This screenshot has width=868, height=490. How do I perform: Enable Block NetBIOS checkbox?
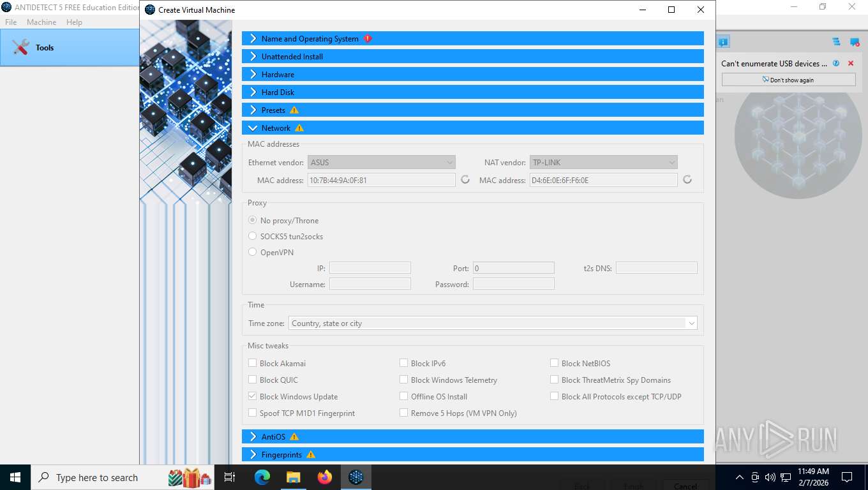pos(555,363)
